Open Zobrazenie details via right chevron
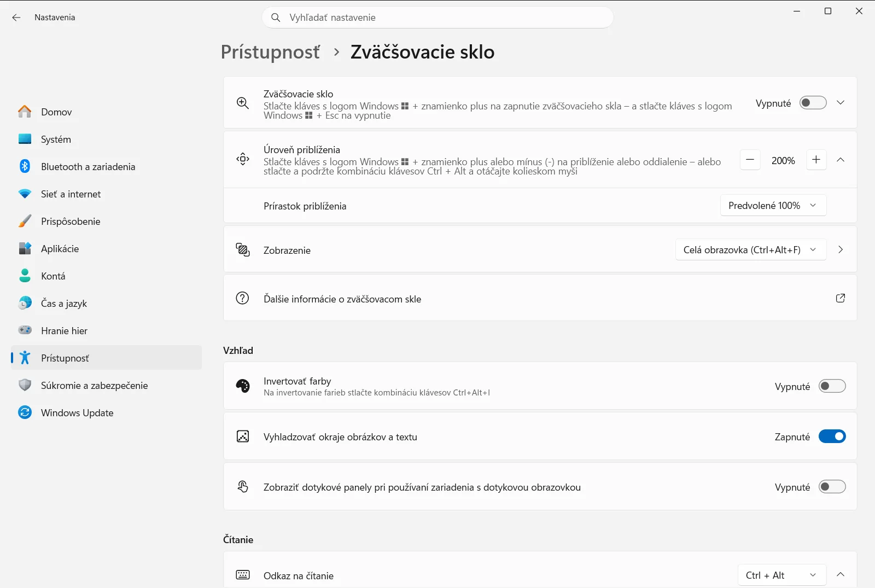Viewport: 875px width, 588px height. point(841,249)
